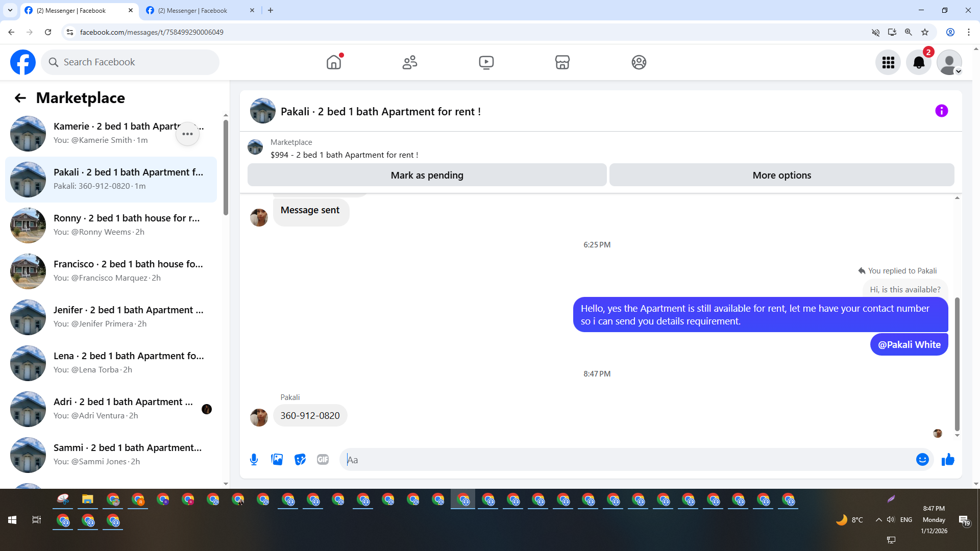Click the voice clip microphone icon
This screenshot has height=551, width=980.
pos(254,460)
